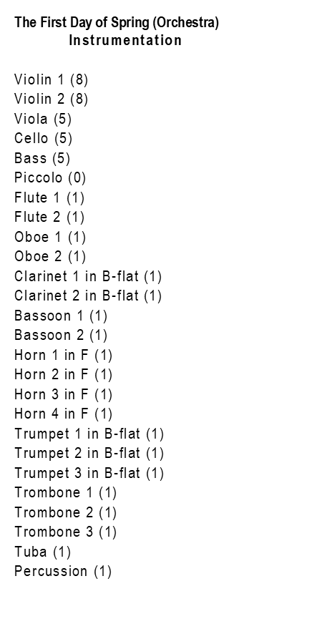Click Trumpet 3 in B-flat line
322x644 pixels.
(x=89, y=474)
